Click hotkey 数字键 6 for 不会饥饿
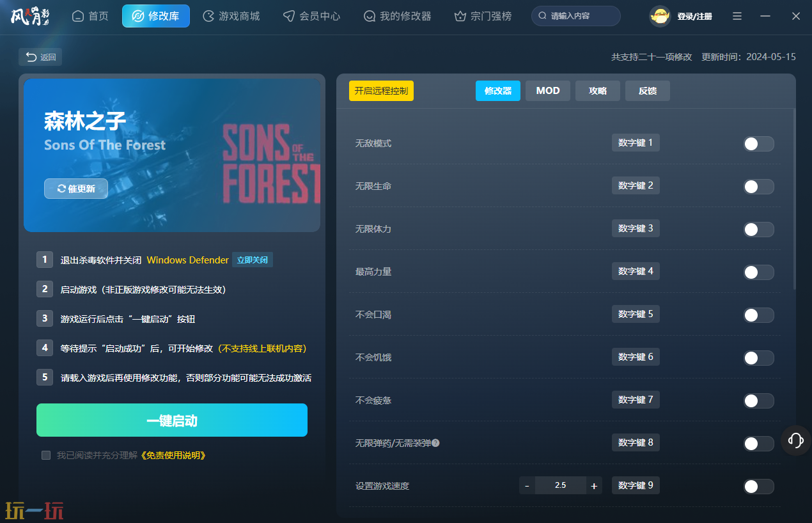This screenshot has height=523, width=812. [636, 357]
